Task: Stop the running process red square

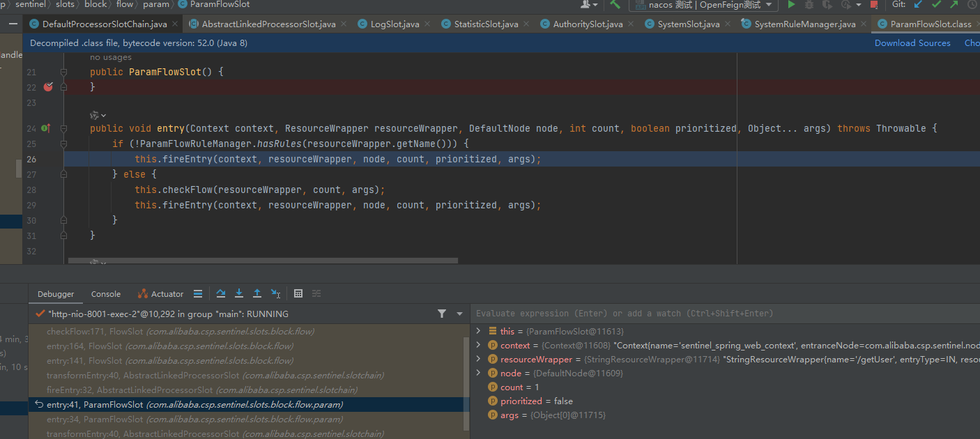Action: coord(874,4)
